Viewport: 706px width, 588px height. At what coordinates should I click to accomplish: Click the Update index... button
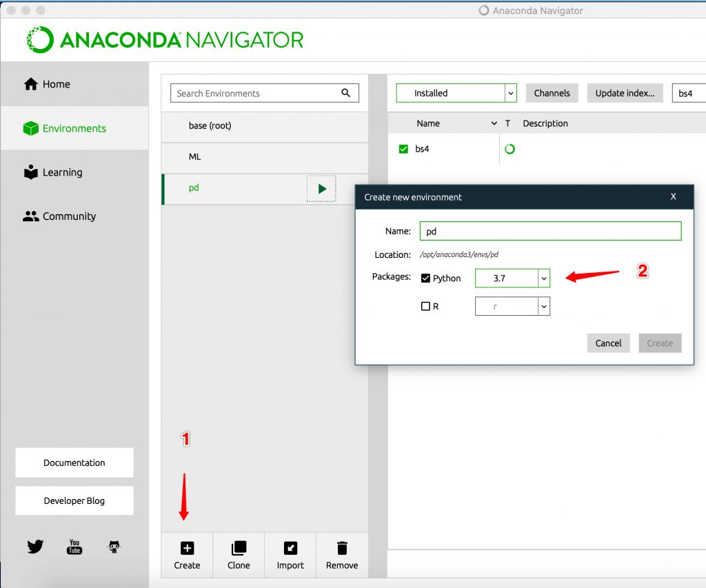tap(625, 93)
